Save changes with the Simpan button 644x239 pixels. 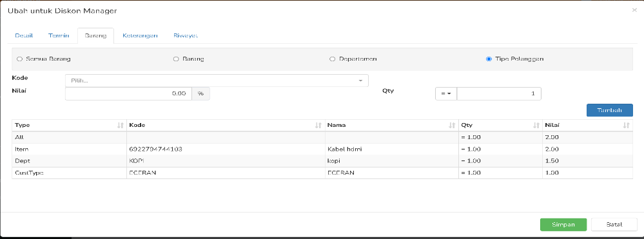[x=563, y=225]
